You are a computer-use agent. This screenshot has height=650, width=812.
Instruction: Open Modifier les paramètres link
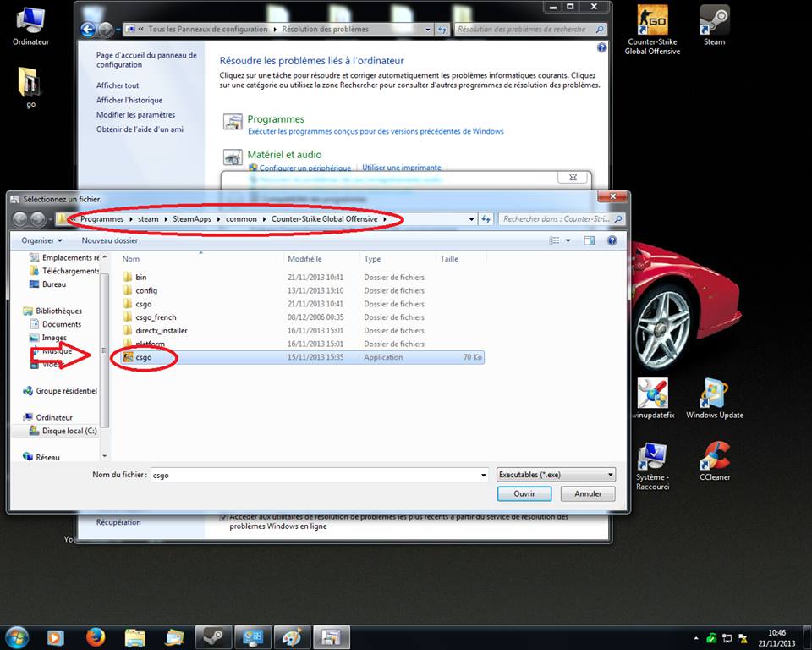pyautogui.click(x=135, y=114)
